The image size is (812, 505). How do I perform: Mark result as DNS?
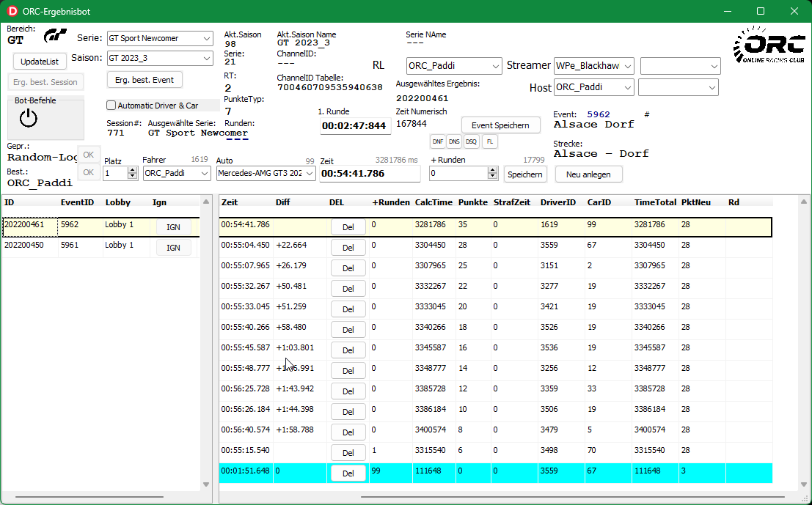454,141
